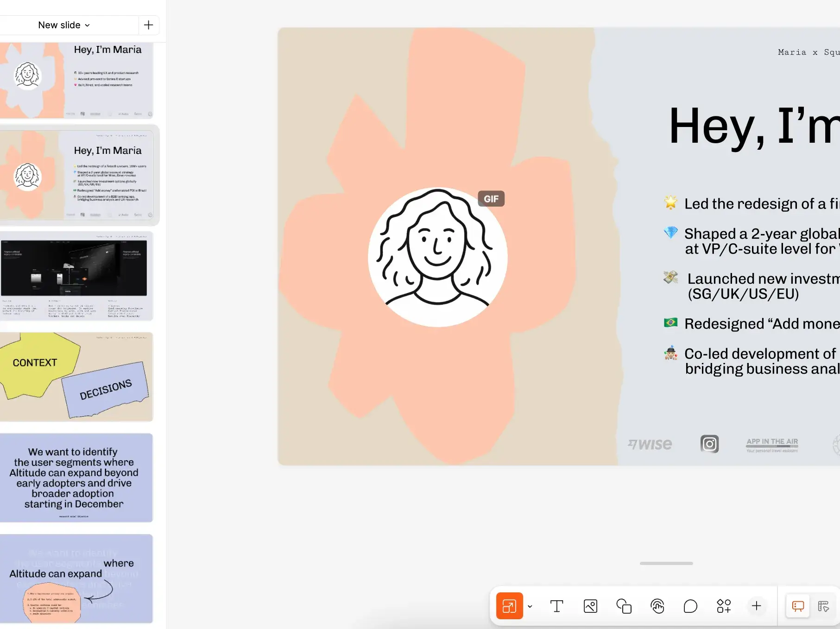This screenshot has height=629, width=840.
Task: Open the New slide dropdown
Action: point(64,25)
